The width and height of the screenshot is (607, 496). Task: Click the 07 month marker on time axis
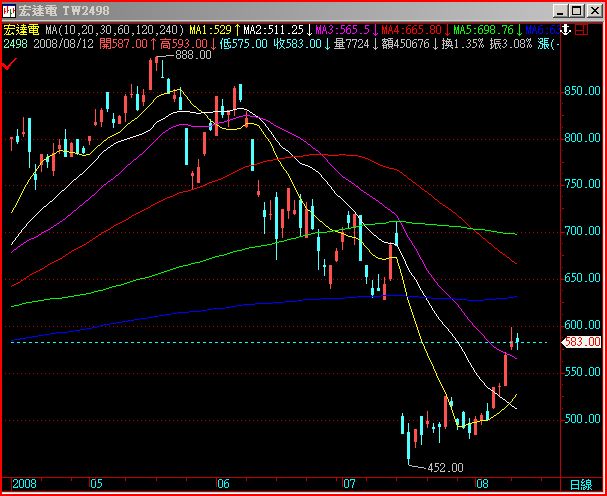click(350, 484)
